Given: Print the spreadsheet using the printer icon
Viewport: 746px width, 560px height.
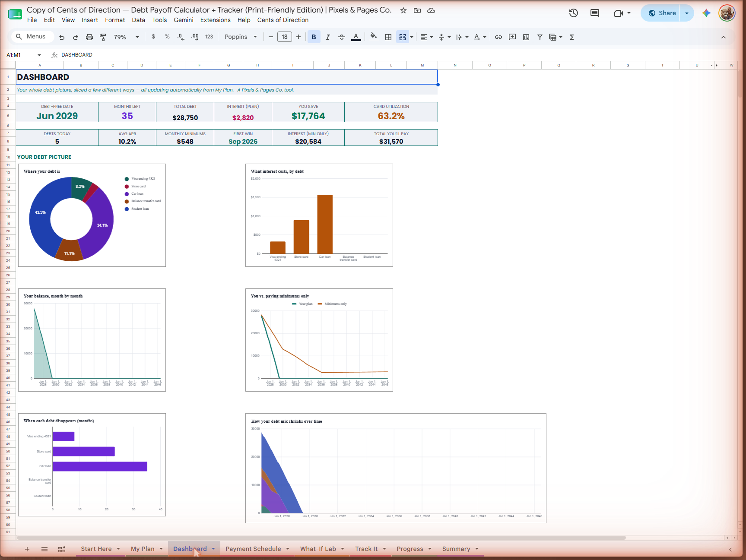Looking at the screenshot, I should coord(89,37).
